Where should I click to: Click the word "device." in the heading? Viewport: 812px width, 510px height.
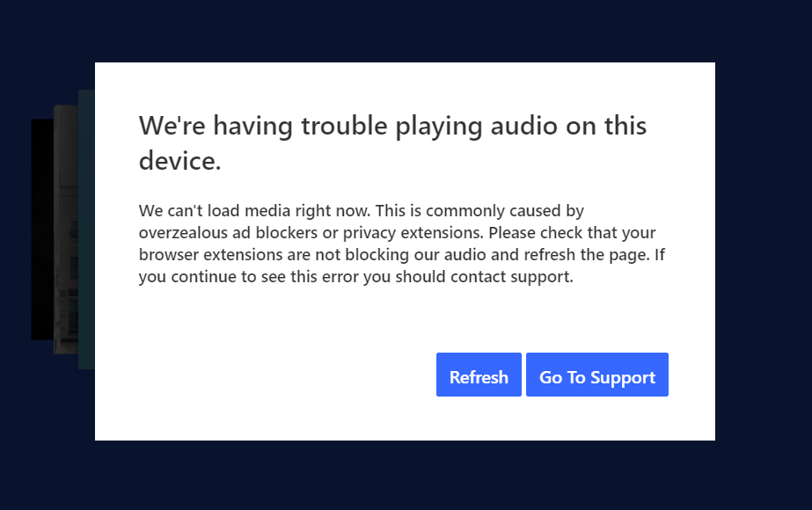(180, 161)
